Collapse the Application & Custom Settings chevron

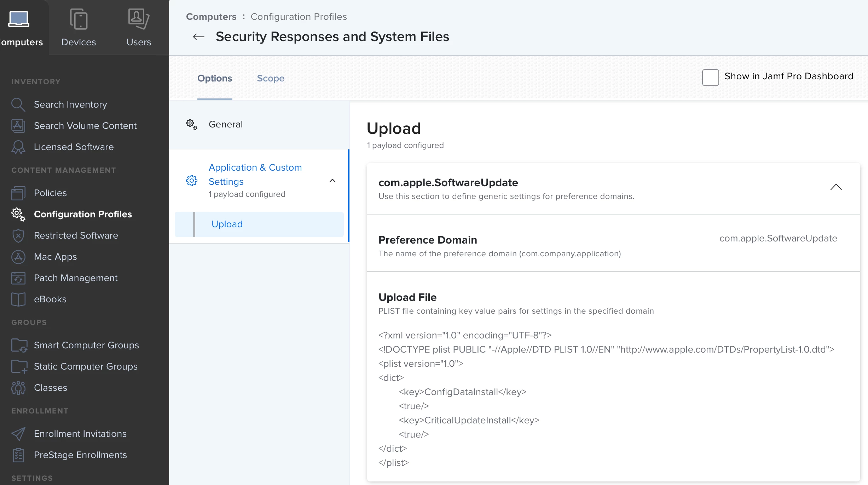point(332,181)
